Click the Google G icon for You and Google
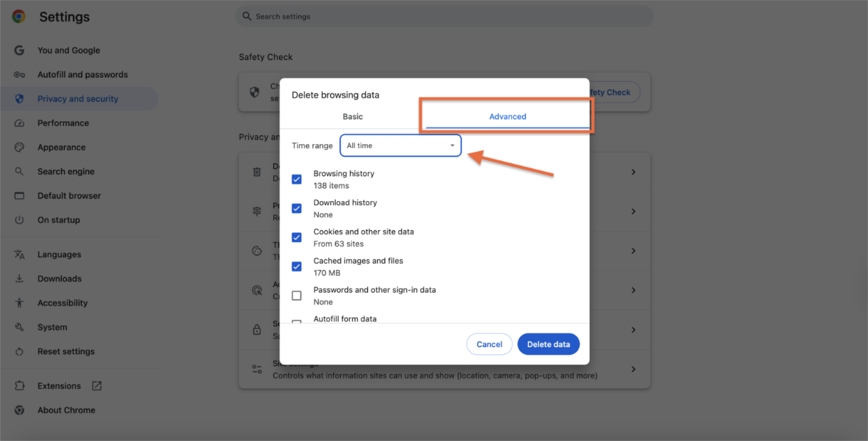Viewport: 868px width, 441px height. 19,50
